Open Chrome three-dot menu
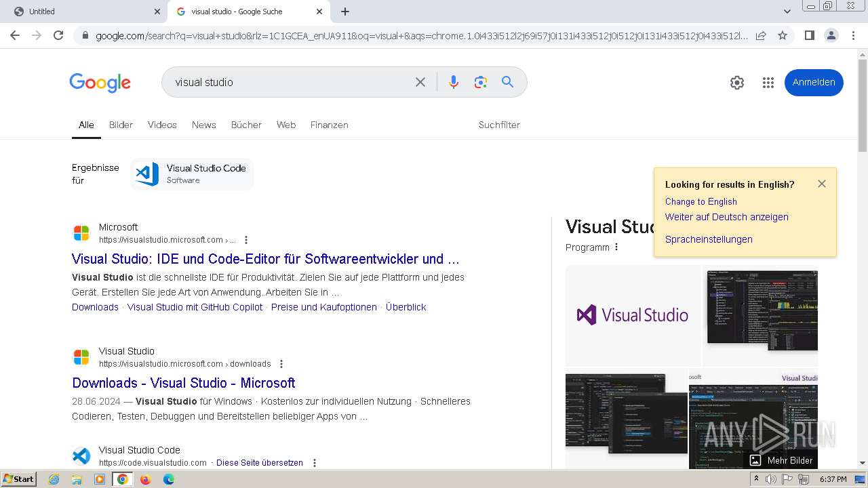 [x=853, y=35]
